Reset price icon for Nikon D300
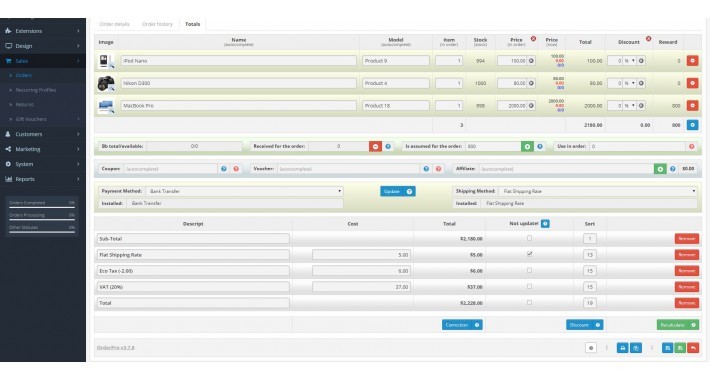The width and height of the screenshot is (710, 380). click(531, 83)
